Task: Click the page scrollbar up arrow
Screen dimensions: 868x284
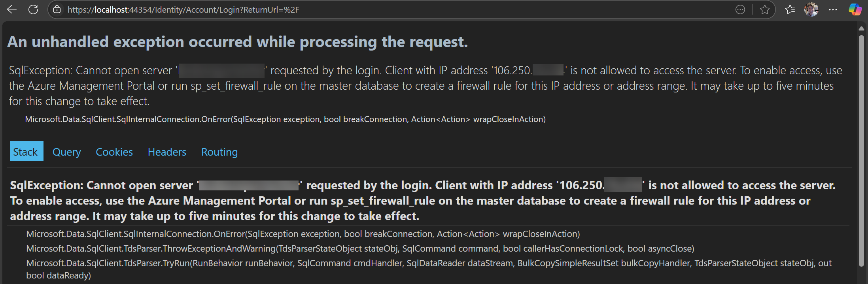Action: [861, 28]
